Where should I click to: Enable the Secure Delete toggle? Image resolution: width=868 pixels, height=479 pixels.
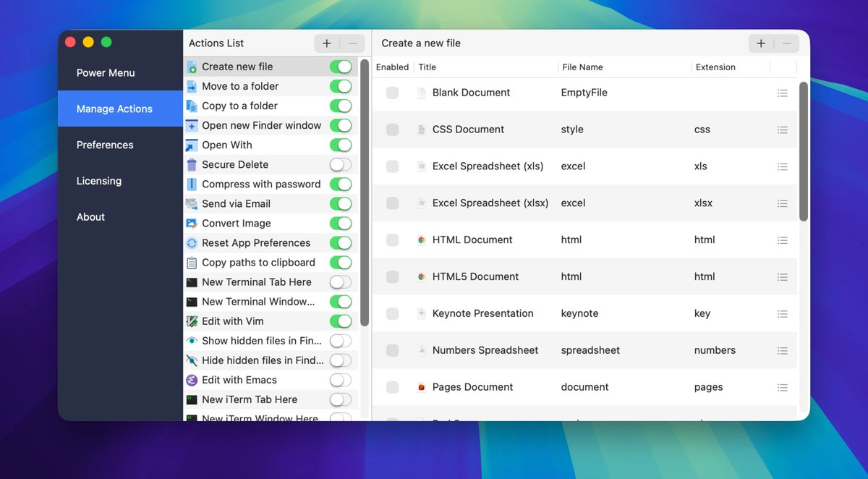[340, 165]
